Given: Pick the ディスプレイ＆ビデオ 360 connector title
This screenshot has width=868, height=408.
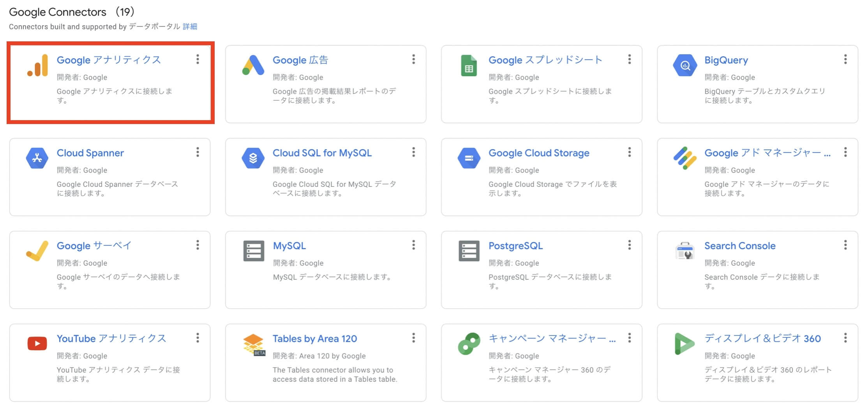Looking at the screenshot, I should [x=762, y=339].
